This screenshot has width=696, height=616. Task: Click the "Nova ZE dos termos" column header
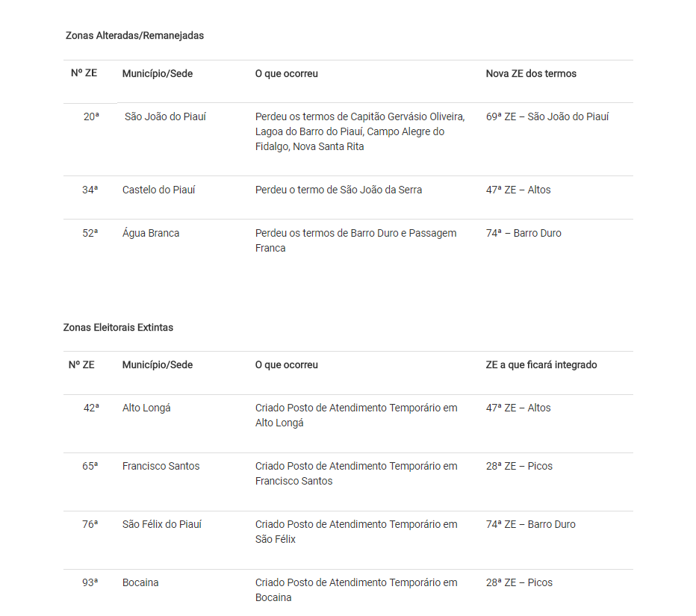pos(531,74)
